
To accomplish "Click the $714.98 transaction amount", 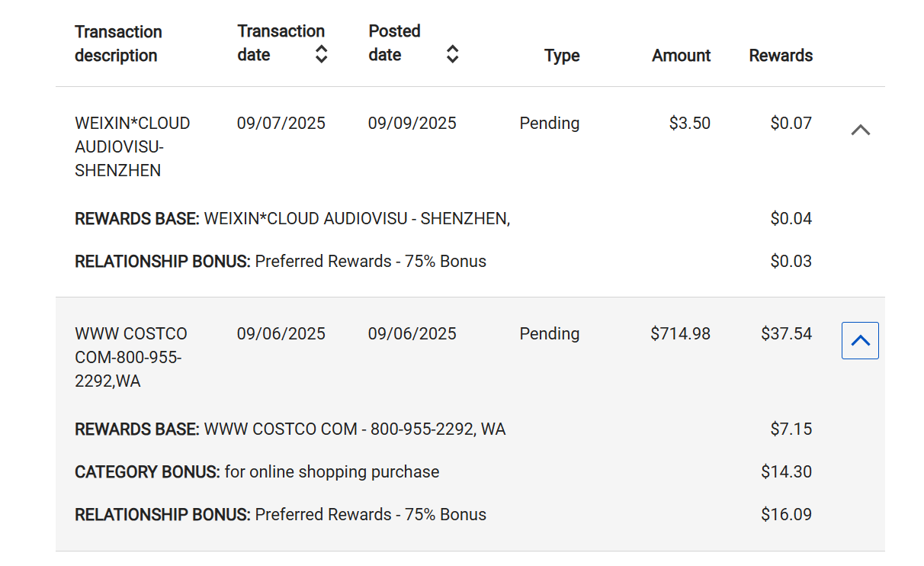I will click(680, 334).
